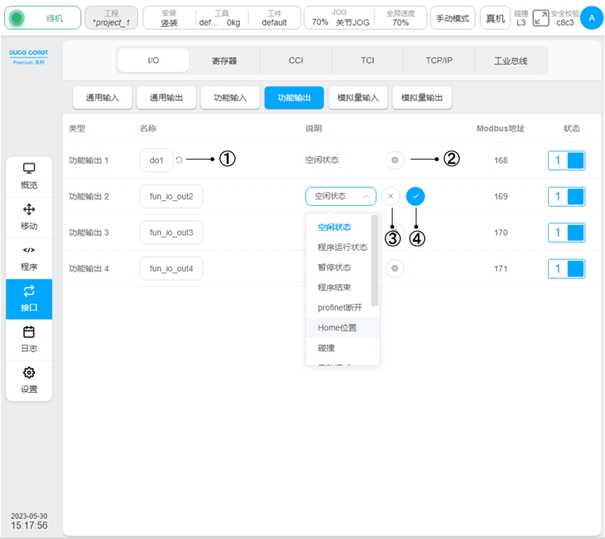Choose 程序运行状态 in the dropdown list
Screen dimensions: 605x539
pyautogui.click(x=342, y=247)
